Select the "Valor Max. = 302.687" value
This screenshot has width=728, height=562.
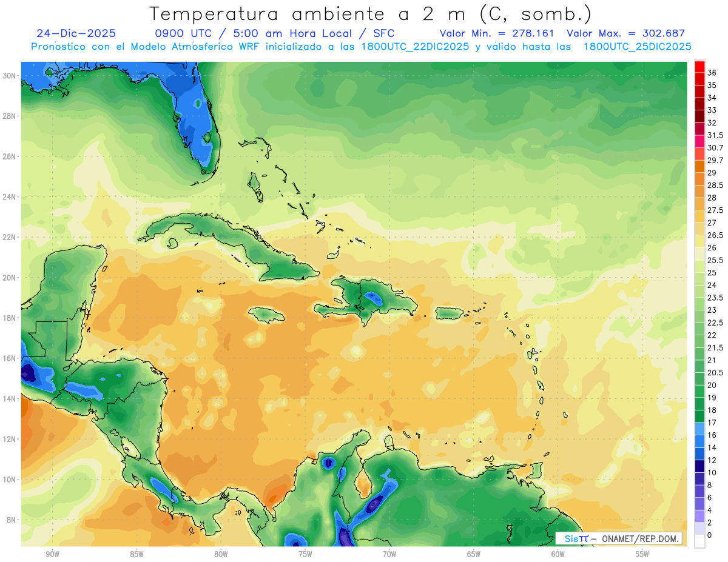[x=626, y=33]
